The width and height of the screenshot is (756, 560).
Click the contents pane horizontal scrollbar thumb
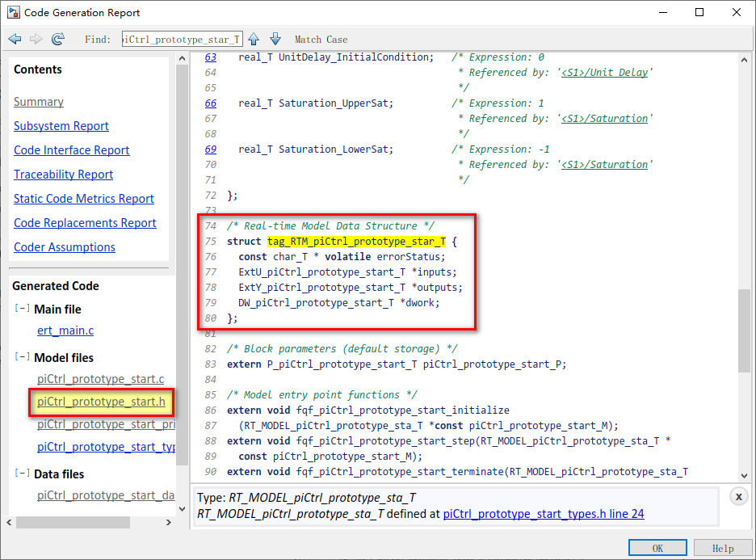[73, 522]
